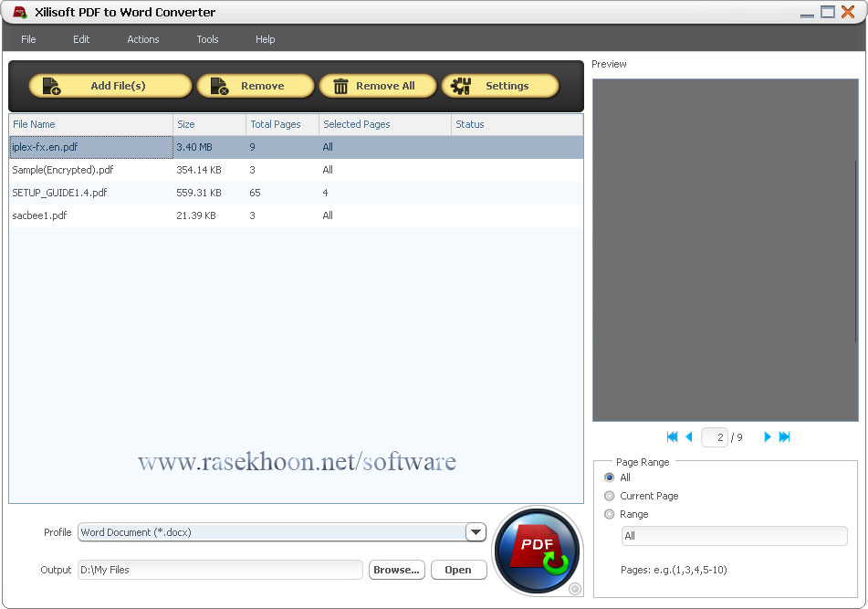Click the Open output folder button
Image resolution: width=868 pixels, height=609 pixels.
click(458, 570)
